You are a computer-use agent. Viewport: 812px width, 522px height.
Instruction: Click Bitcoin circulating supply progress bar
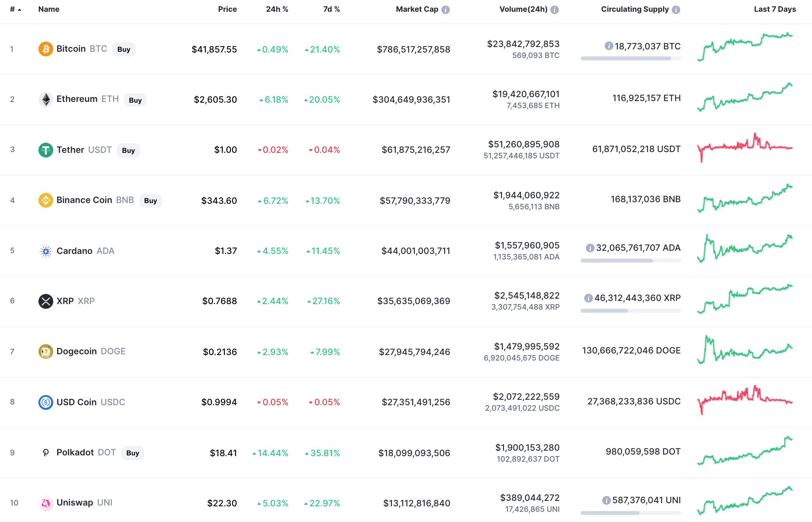click(631, 58)
